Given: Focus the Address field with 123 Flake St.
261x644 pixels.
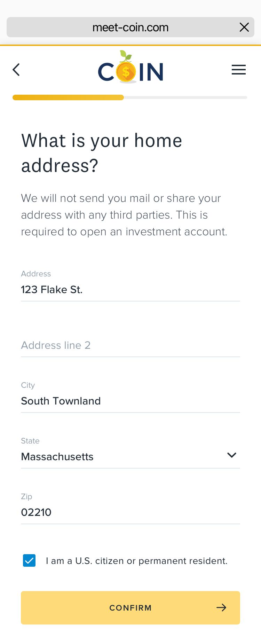Looking at the screenshot, I should point(130,290).
